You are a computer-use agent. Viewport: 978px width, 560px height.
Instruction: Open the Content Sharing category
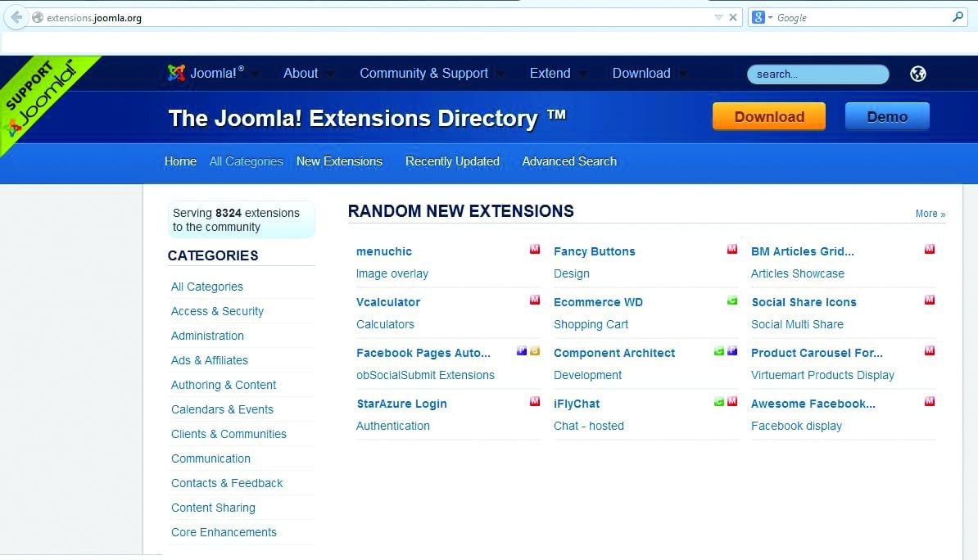click(213, 508)
